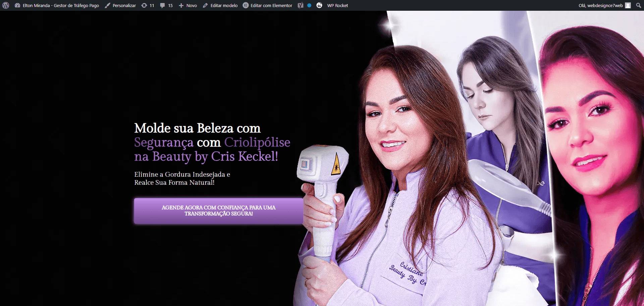Open the WP Rocket menu

(x=337, y=5)
